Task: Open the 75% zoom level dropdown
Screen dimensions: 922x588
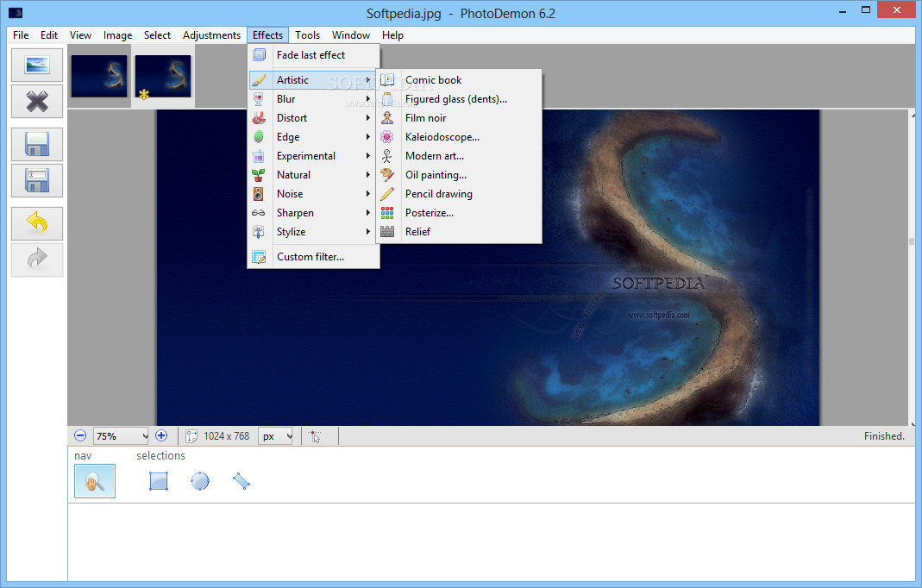Action: [x=145, y=436]
